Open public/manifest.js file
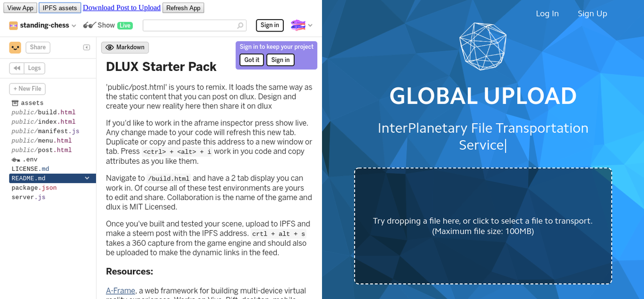Viewport: 644px width, 299px height. (45, 131)
